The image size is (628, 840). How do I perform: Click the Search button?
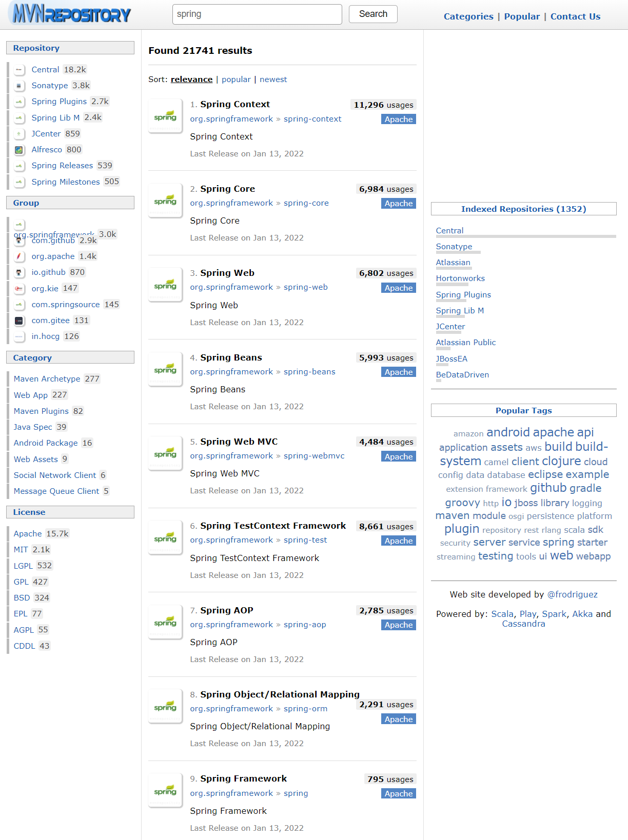click(x=373, y=14)
